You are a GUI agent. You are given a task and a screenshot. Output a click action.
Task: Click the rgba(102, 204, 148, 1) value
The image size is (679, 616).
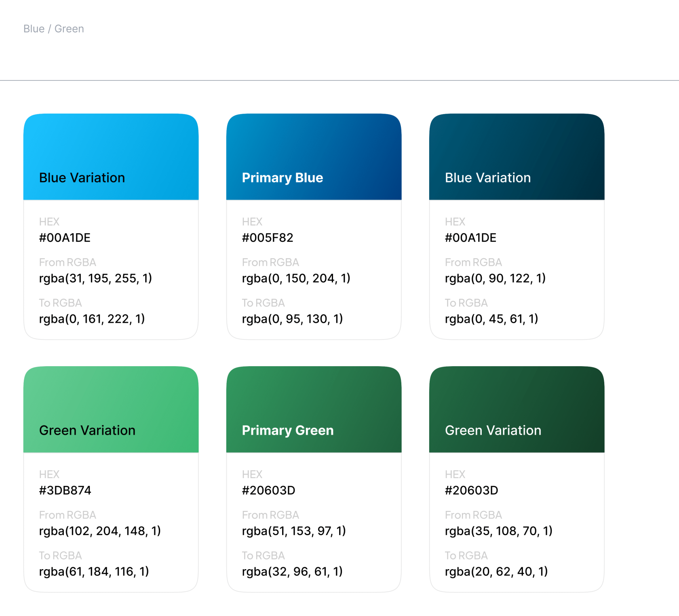(100, 531)
